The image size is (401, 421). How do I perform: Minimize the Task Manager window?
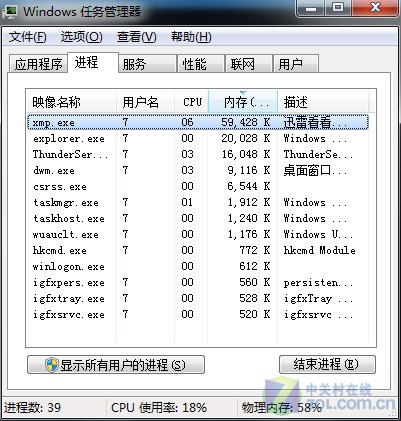tap(310, 8)
